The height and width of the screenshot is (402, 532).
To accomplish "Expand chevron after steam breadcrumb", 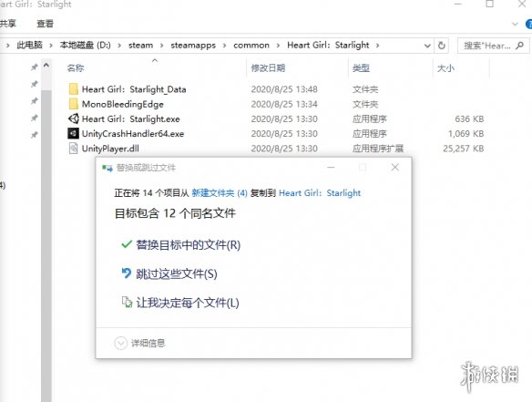I will click(162, 46).
